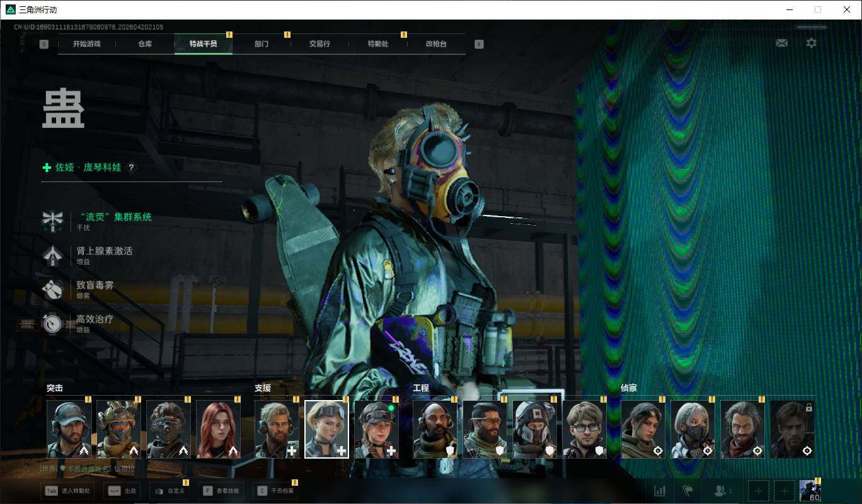
Task: Open the settings gear icon
Action: coord(812,43)
